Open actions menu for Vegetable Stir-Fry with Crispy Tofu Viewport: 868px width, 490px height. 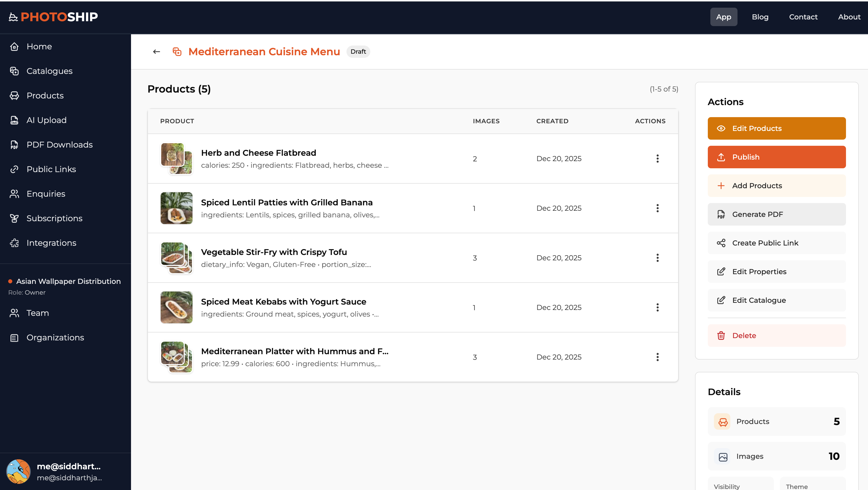(x=658, y=258)
